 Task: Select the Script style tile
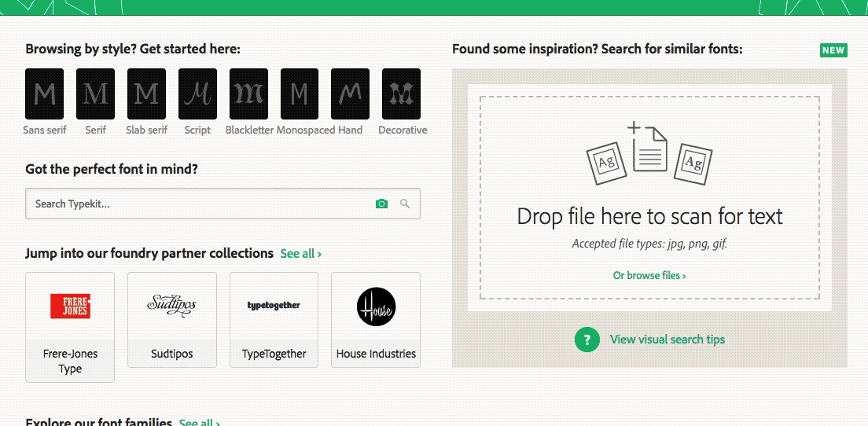coord(197,94)
